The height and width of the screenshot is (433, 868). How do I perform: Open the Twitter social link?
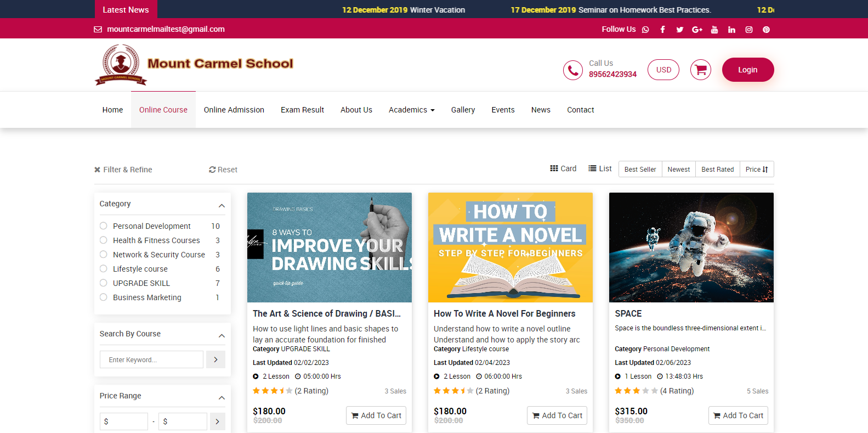pos(679,30)
